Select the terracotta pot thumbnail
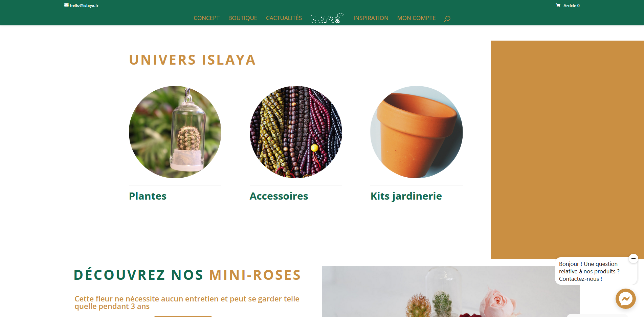The image size is (644, 317). pos(417,132)
